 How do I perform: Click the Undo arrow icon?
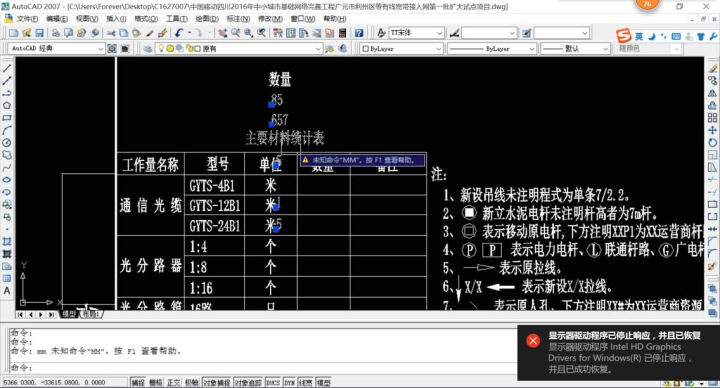[x=178, y=33]
